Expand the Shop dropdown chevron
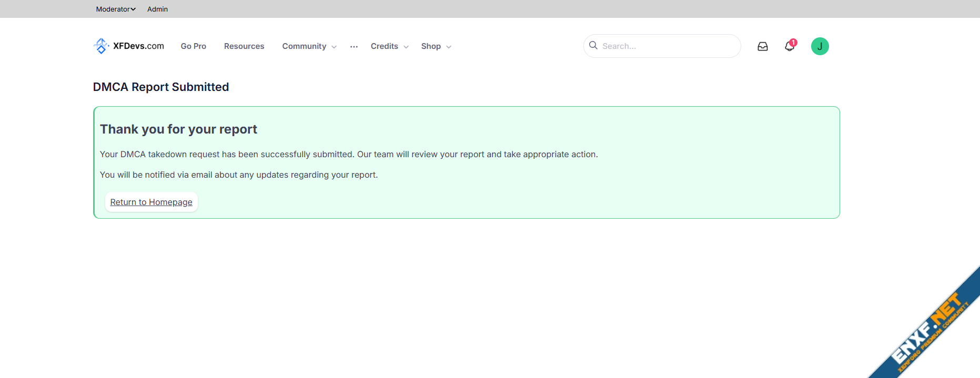 tap(449, 47)
